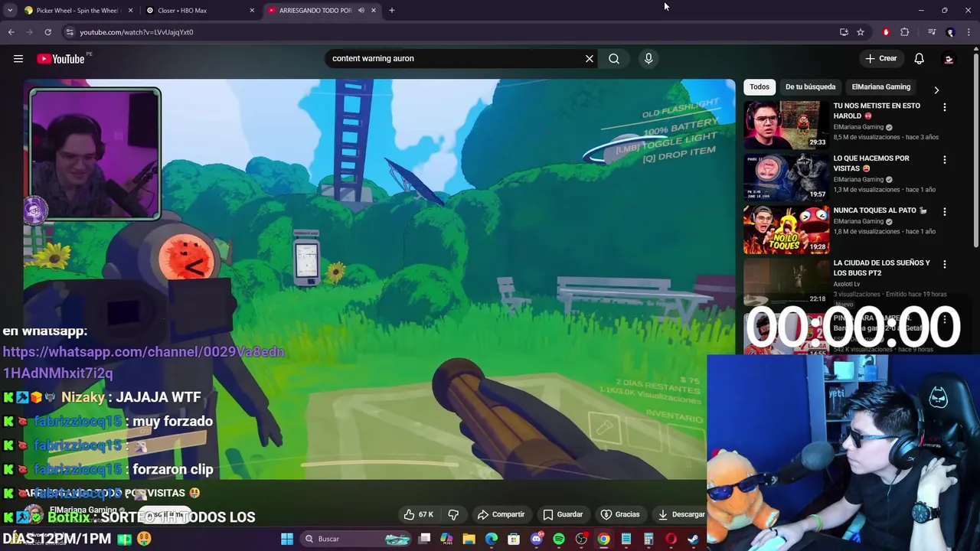Image resolution: width=980 pixels, height=551 pixels.
Task: Select the 'ARRIESGANDO TODO POR' YouTube tab
Action: 314,10
